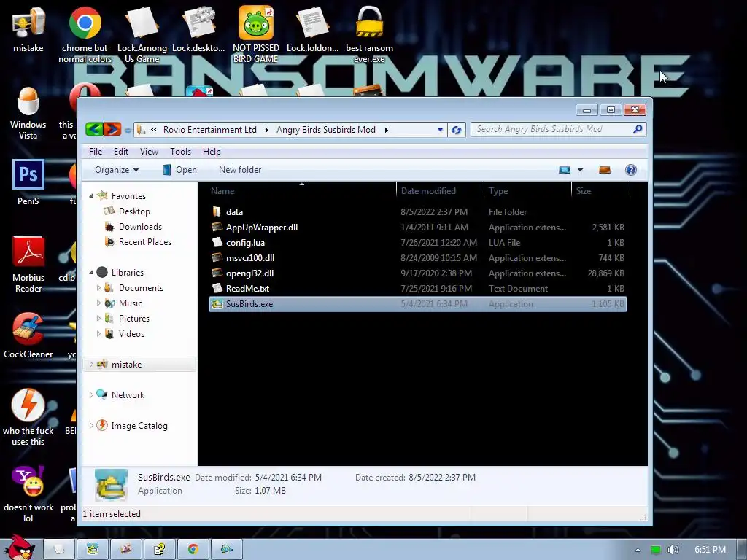Open 'who the fuck uses this' icon

click(28, 418)
